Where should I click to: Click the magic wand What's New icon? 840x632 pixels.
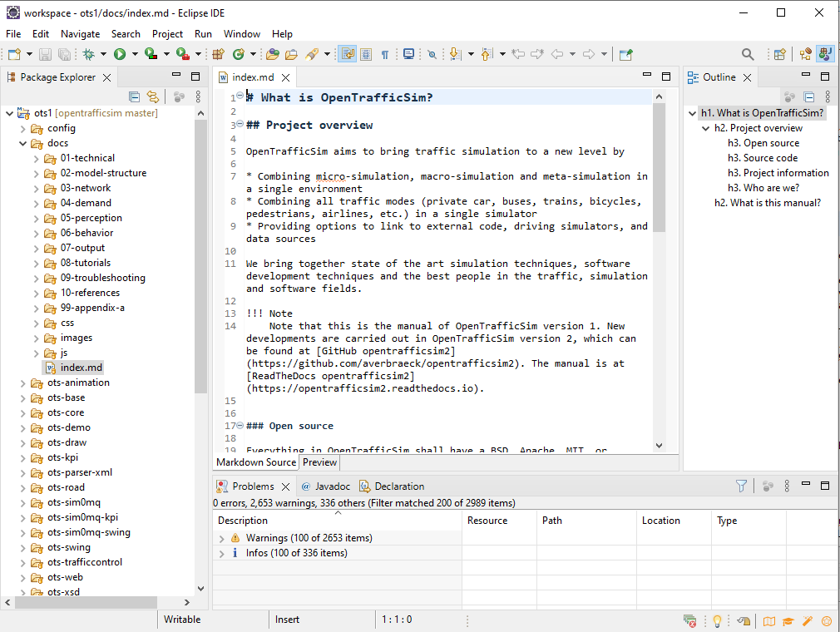coord(808,621)
